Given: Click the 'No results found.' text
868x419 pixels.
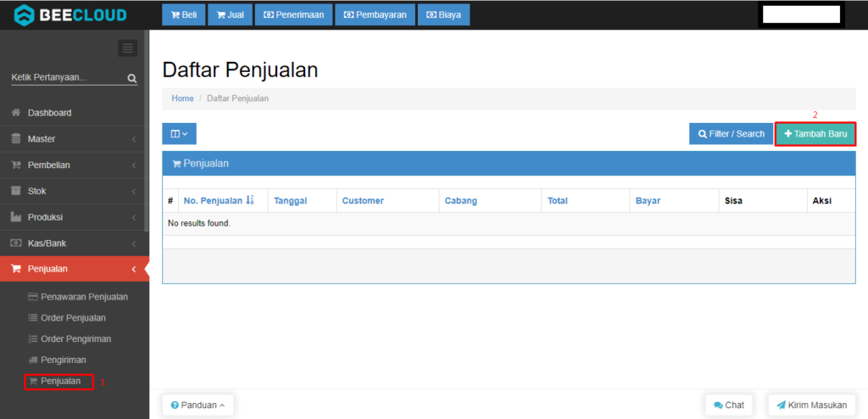Looking at the screenshot, I should click(x=198, y=224).
